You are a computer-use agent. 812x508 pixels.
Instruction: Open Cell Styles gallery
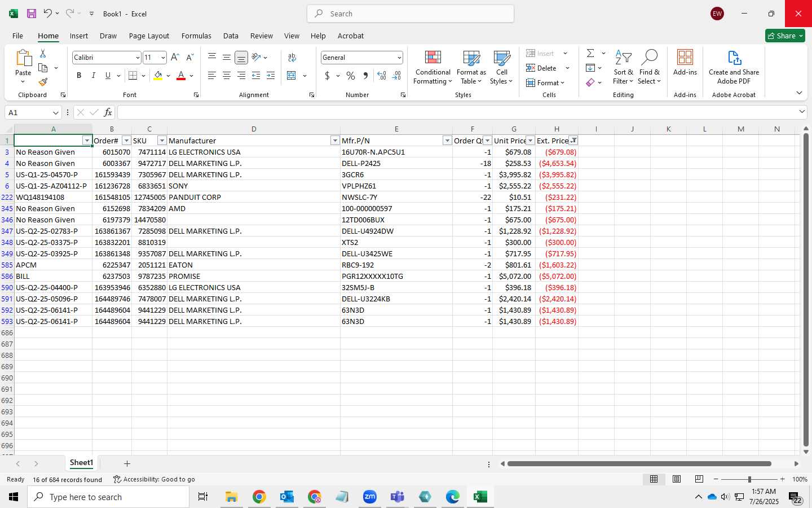[x=501, y=68]
